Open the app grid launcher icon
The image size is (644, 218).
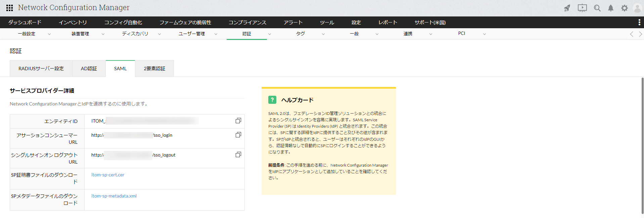pyautogui.click(x=9, y=8)
